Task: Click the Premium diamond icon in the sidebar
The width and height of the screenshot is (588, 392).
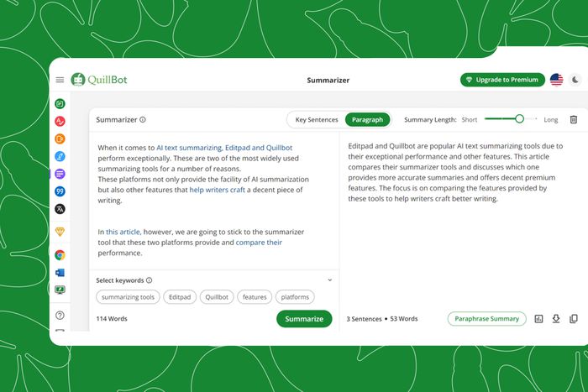Action: click(60, 232)
